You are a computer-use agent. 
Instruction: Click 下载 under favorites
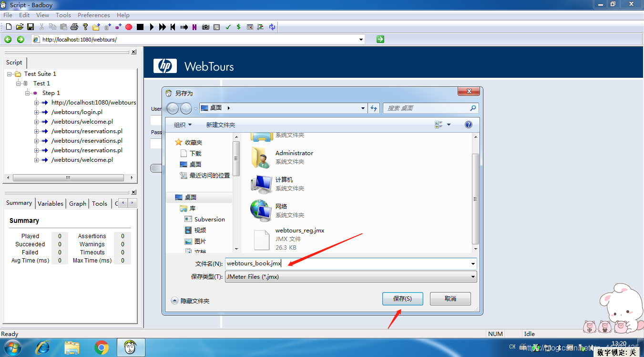pyautogui.click(x=191, y=154)
